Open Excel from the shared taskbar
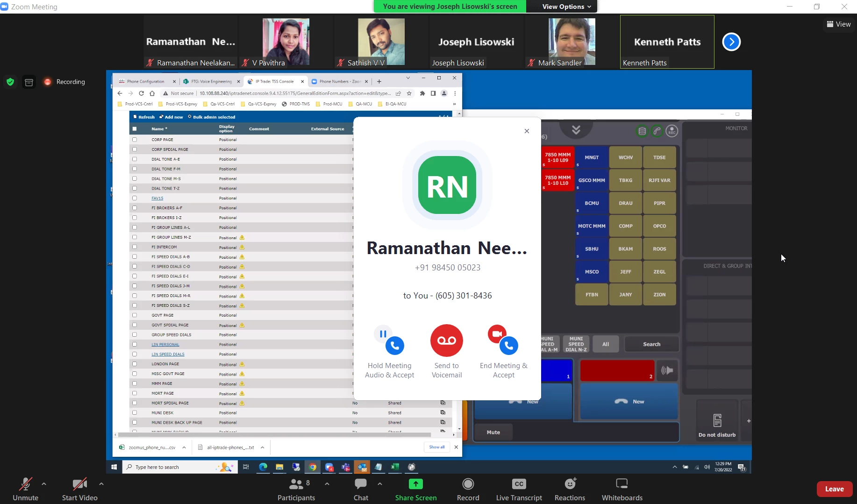Viewport: 857px width, 504px height. tap(395, 467)
